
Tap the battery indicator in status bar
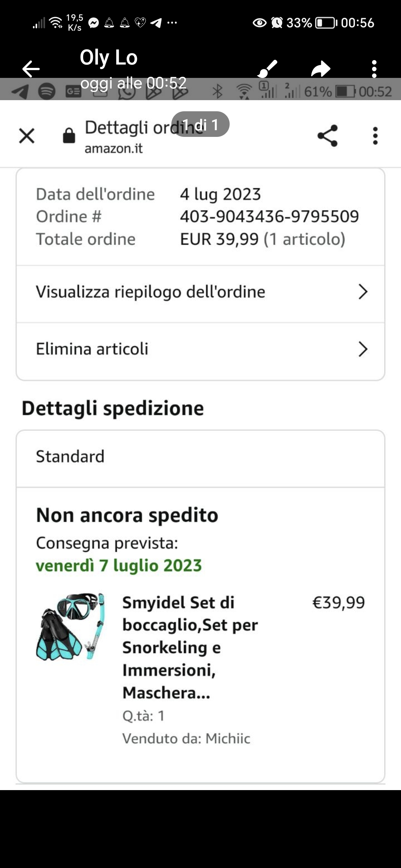tap(326, 23)
